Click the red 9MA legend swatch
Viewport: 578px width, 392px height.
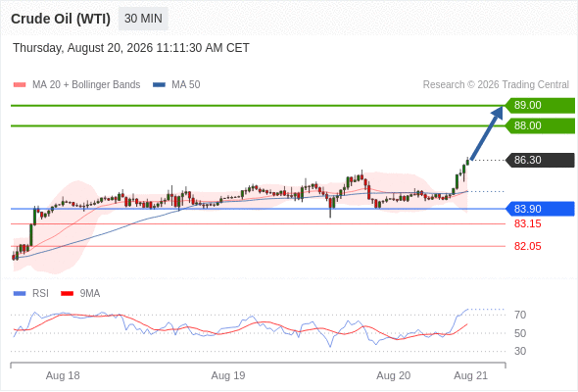pos(67,294)
